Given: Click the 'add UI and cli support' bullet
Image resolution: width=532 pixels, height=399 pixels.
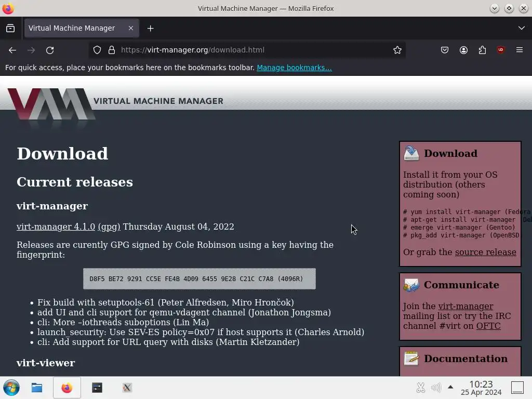Looking at the screenshot, I should click(184, 312).
